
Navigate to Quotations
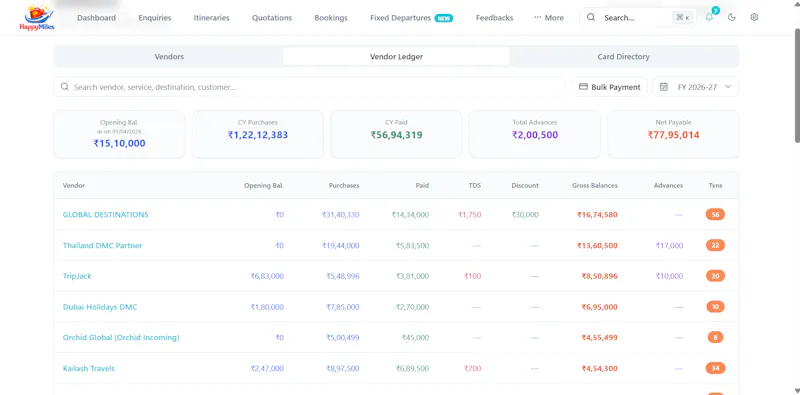(272, 17)
